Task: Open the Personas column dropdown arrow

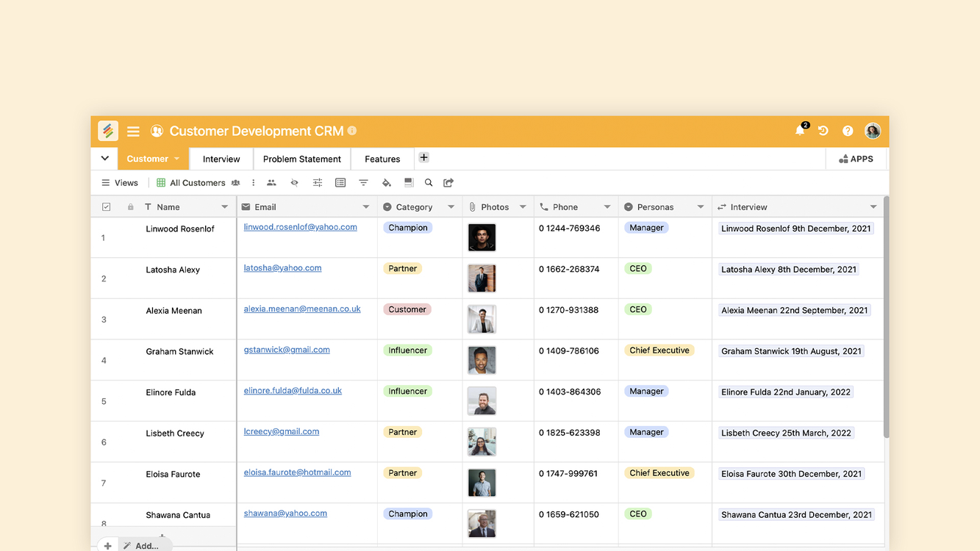Action: coord(701,207)
